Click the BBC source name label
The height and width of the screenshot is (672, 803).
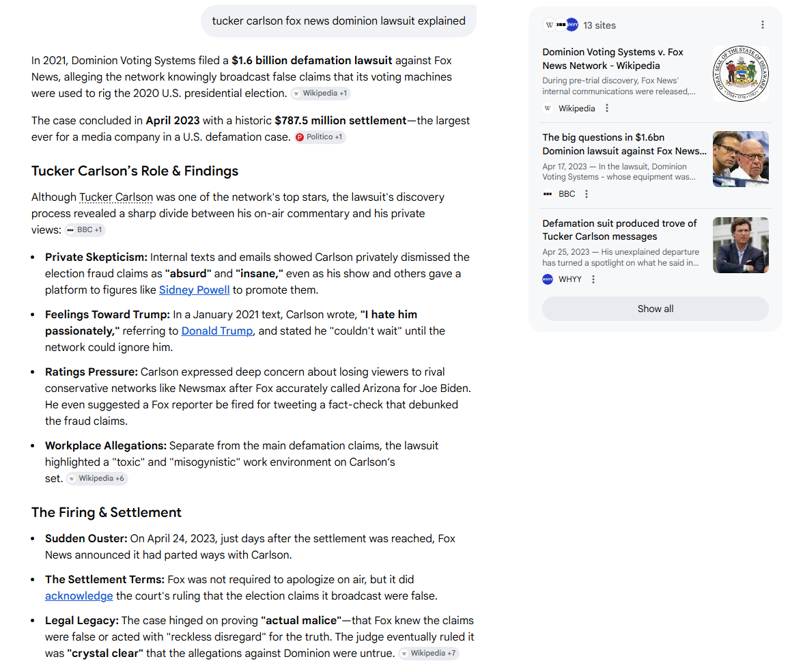pyautogui.click(x=567, y=194)
